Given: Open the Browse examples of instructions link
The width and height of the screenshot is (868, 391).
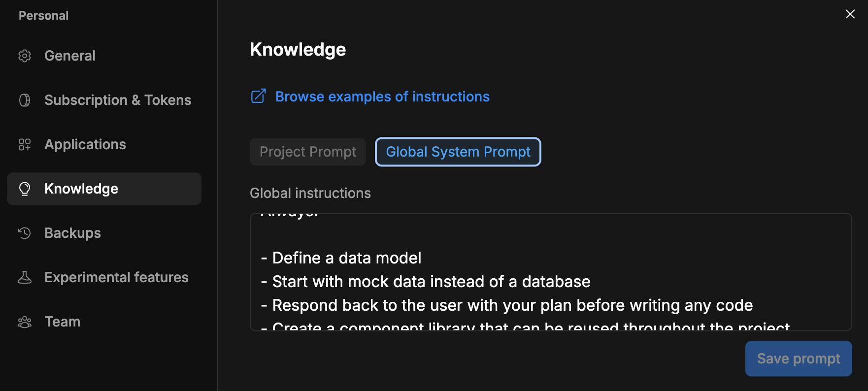Looking at the screenshot, I should pos(382,97).
